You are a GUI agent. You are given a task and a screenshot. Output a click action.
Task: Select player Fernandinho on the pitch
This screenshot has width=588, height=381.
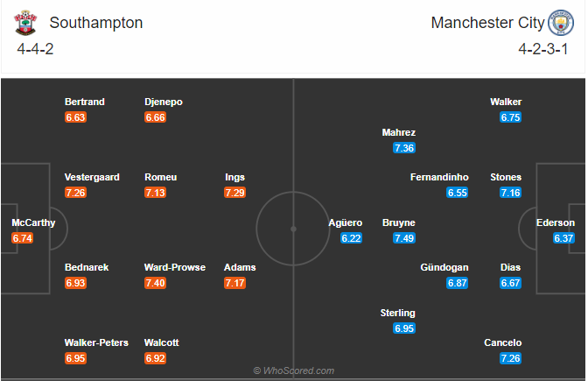click(x=439, y=177)
